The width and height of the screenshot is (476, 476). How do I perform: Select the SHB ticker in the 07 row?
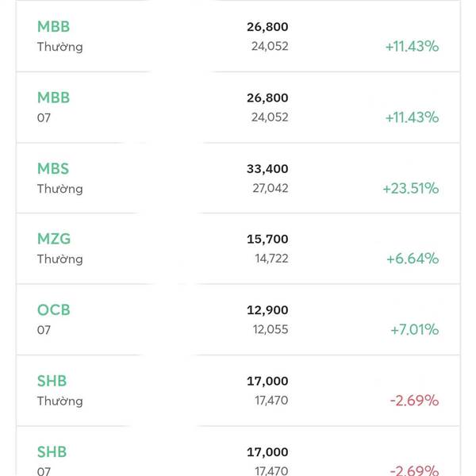(x=52, y=451)
